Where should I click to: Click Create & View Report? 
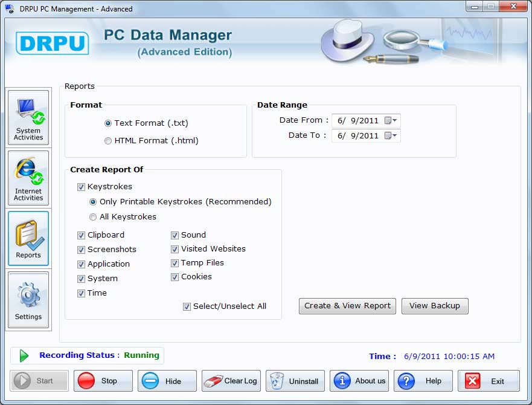(x=347, y=306)
